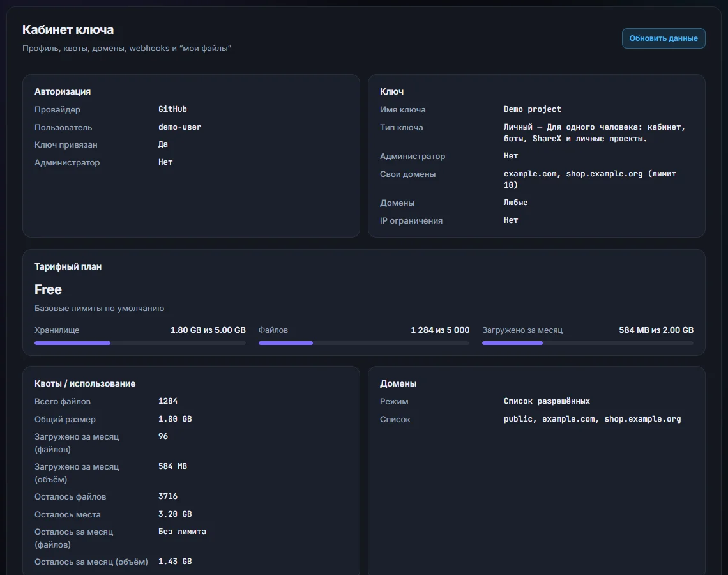Screen dimensions: 728x575
Task: Click the "Авторизация" card heading
Action: [x=63, y=91]
